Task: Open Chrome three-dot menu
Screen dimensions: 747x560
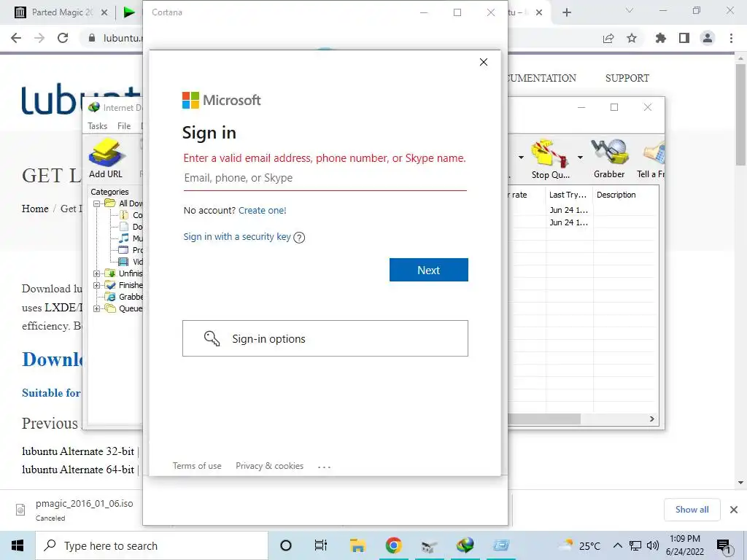Action: pos(731,38)
